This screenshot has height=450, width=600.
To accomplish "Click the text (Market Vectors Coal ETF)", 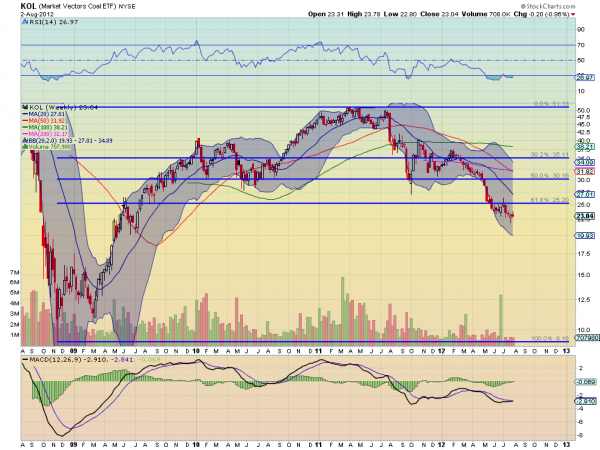I will coord(77,7).
